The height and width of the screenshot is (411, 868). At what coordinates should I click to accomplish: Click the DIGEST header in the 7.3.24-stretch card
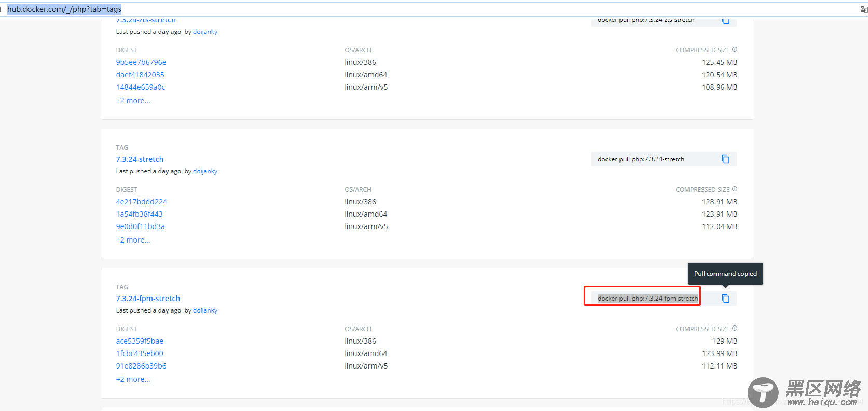coord(127,190)
